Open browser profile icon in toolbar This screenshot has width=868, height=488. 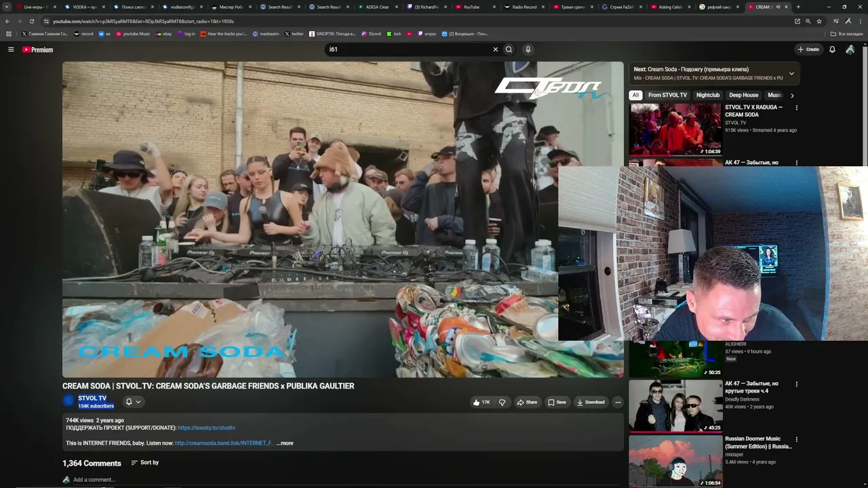coord(848,21)
